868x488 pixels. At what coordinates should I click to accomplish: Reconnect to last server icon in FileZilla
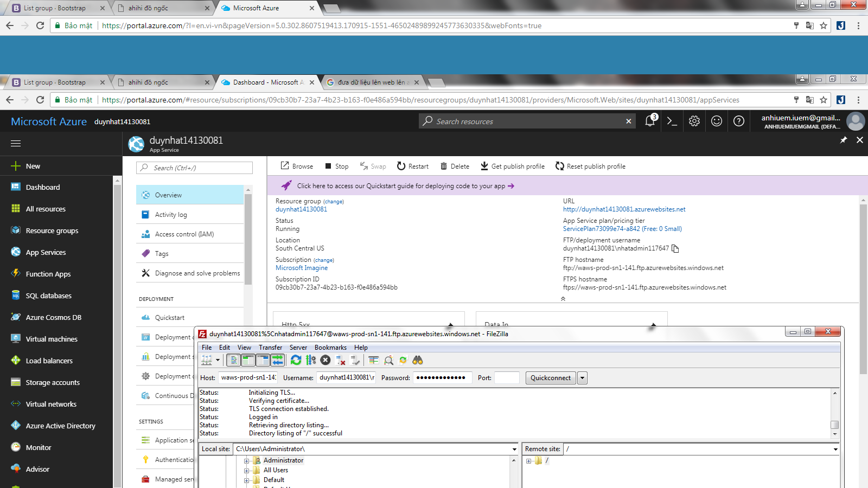click(355, 360)
